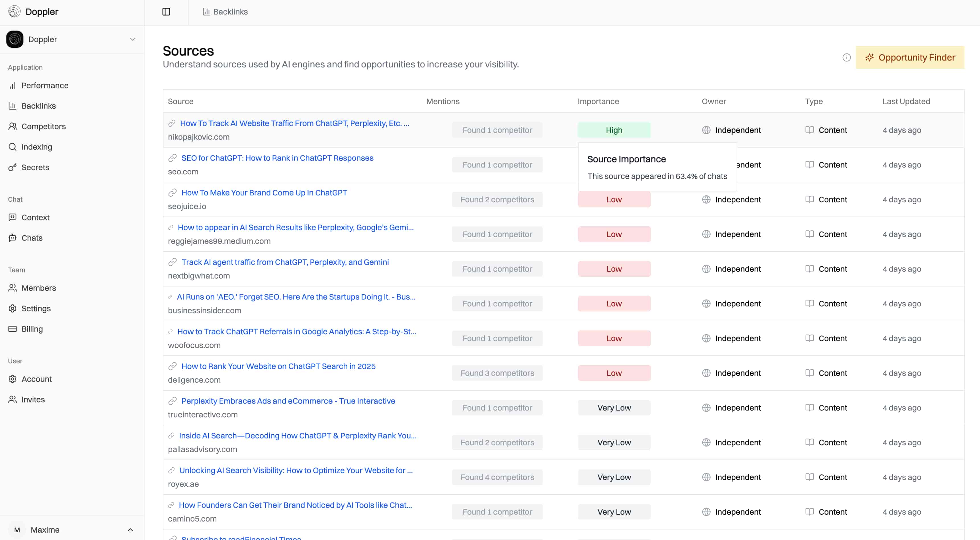Viewport: 980px width, 540px height.
Task: Click the Found 4 competitors badge
Action: 497,477
